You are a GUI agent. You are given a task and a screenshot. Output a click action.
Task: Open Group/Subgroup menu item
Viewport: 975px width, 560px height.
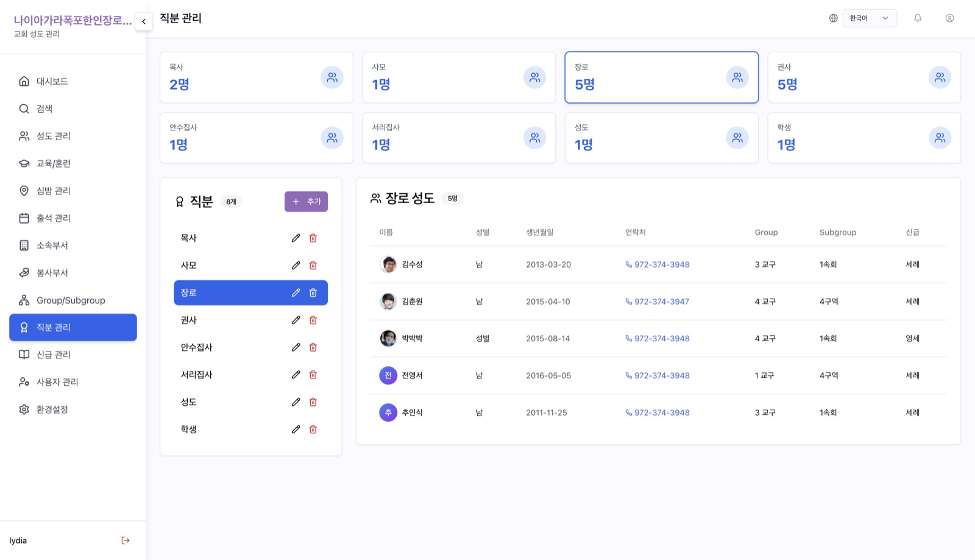coord(73,300)
